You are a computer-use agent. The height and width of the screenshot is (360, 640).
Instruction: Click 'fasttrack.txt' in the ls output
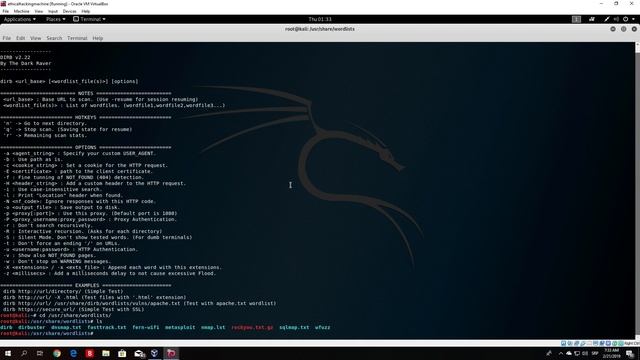[x=107, y=327]
